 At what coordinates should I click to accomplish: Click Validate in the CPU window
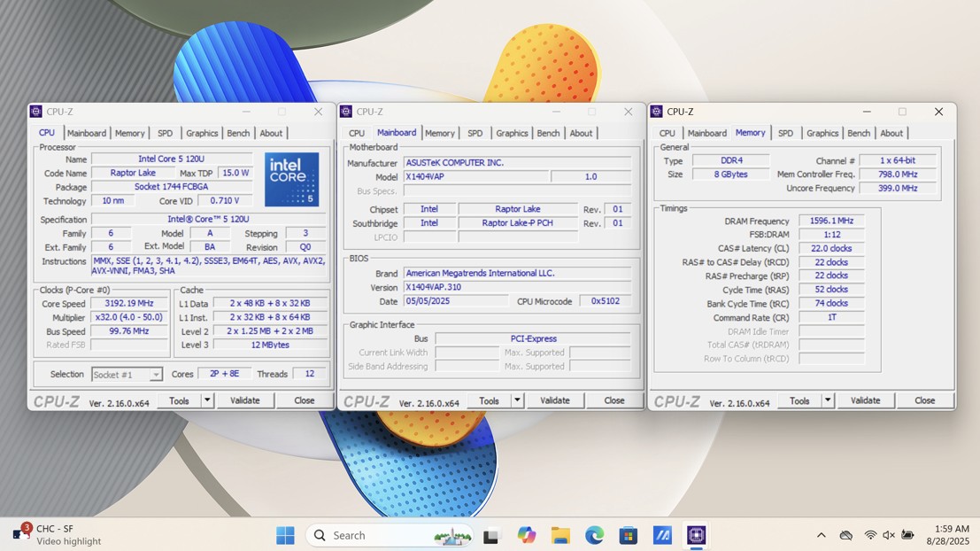point(245,400)
